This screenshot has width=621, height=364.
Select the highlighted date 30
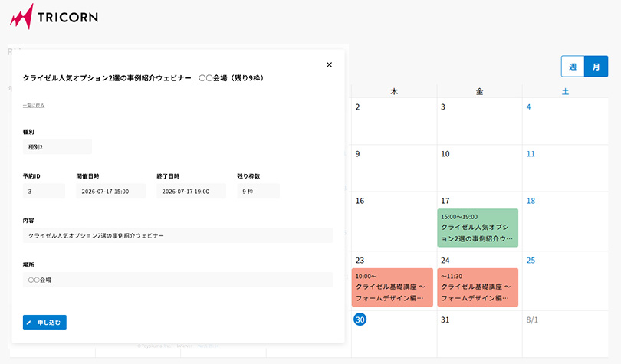pos(360,320)
